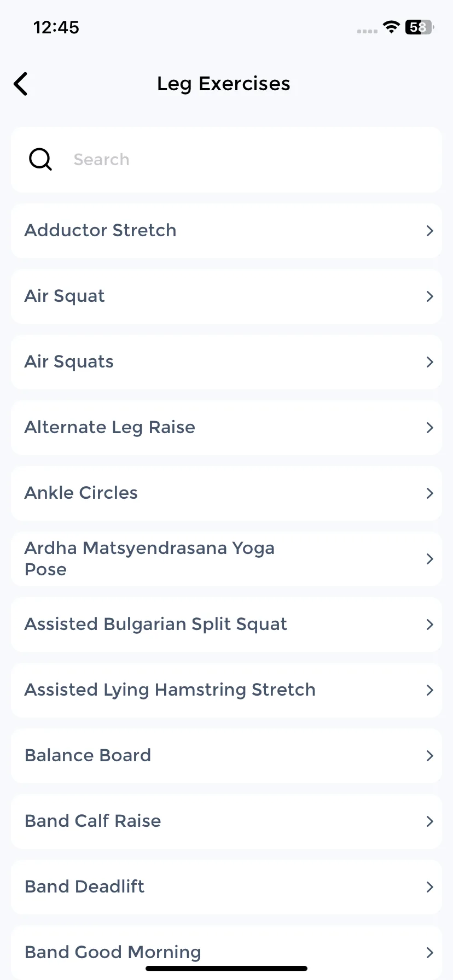This screenshot has height=980, width=453.
Task: Open Ardha Matsyendrasana Yoga Pose
Action: tap(226, 559)
